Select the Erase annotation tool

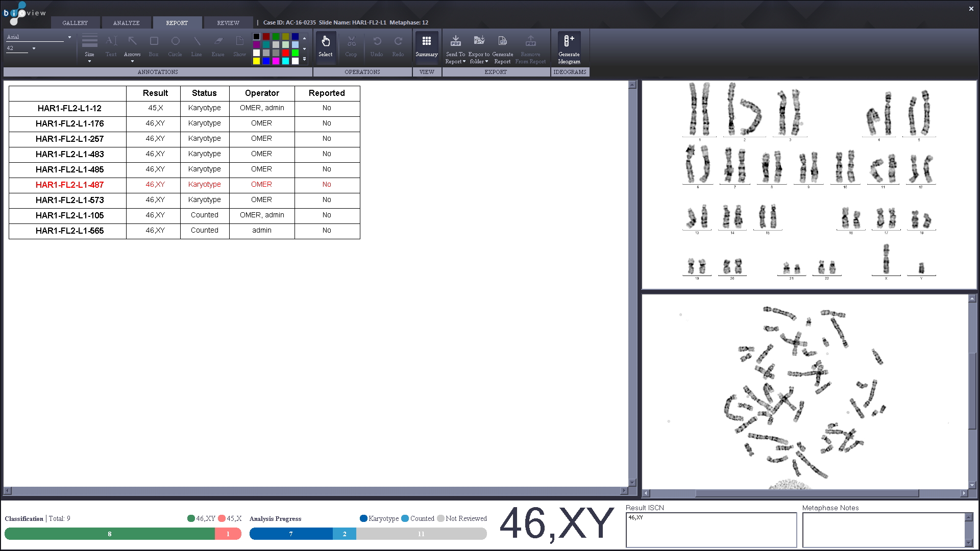click(218, 46)
